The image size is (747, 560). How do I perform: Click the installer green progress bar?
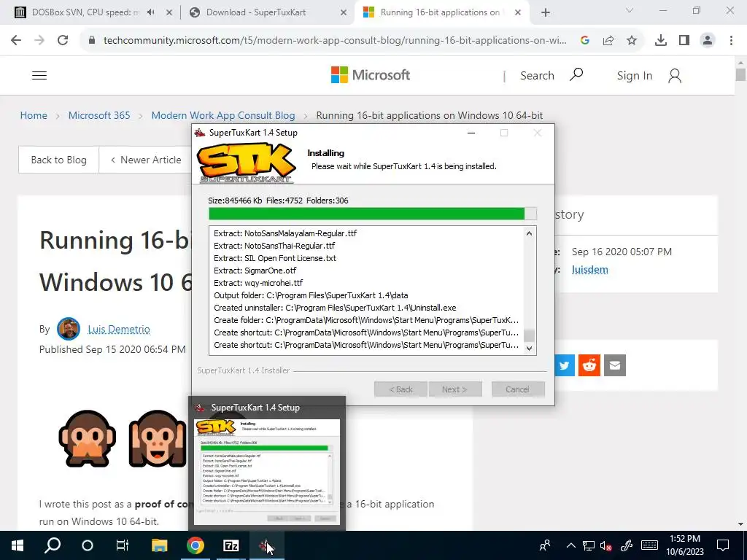(373, 214)
